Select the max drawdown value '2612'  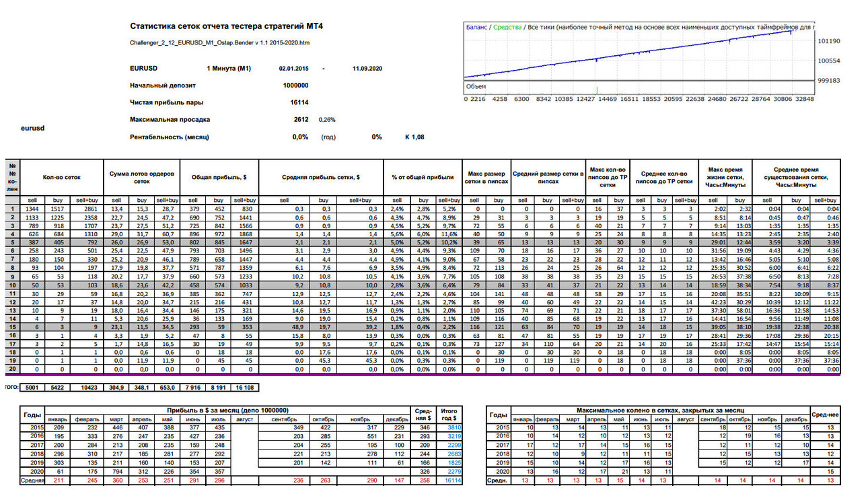coord(301,119)
